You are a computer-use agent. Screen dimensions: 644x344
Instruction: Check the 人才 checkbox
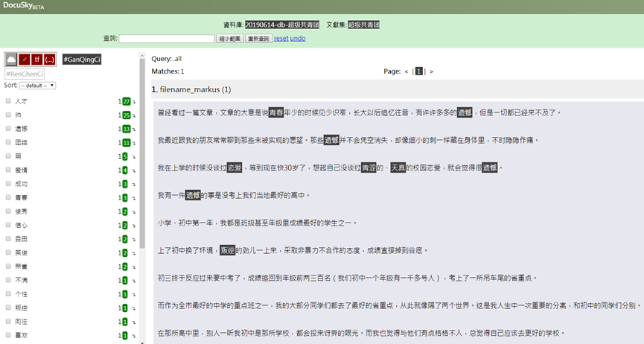point(8,101)
